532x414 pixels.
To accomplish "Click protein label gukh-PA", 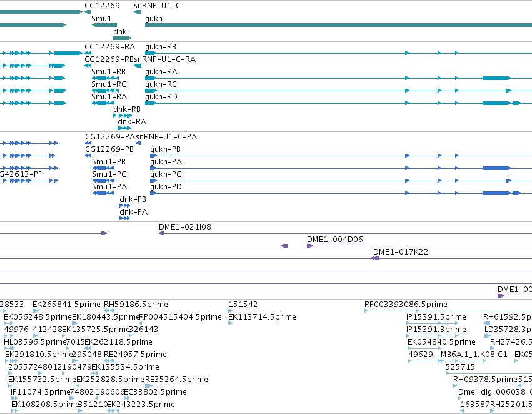I will point(166,162).
